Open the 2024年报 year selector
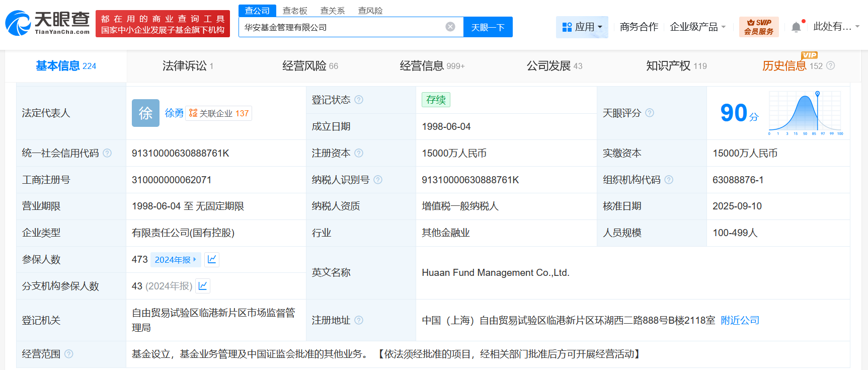 176,260
